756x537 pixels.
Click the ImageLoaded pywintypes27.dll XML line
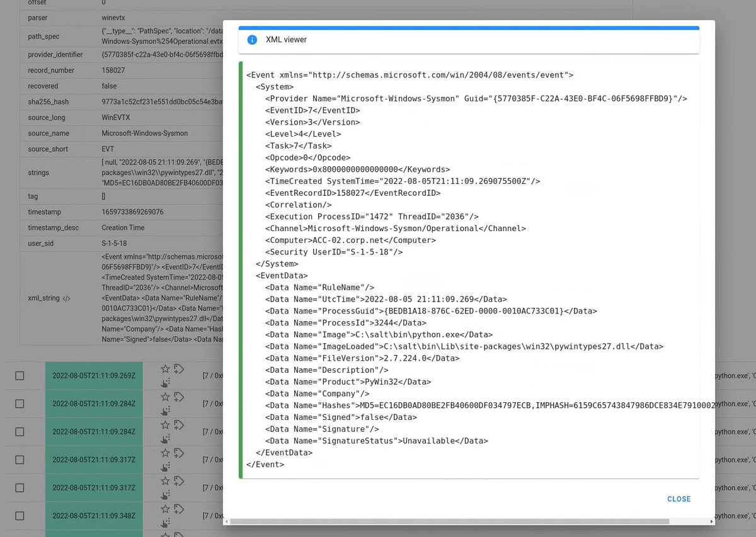(x=464, y=346)
